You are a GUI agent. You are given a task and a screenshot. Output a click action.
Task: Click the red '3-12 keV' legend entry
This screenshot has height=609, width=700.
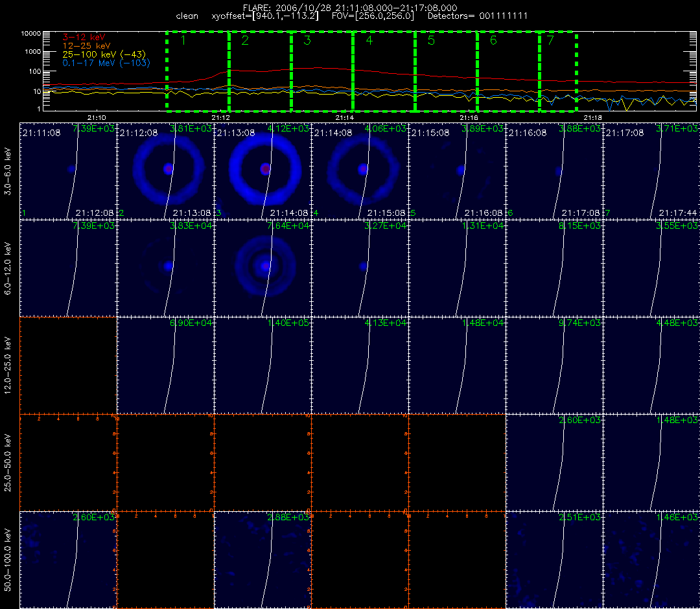point(84,38)
